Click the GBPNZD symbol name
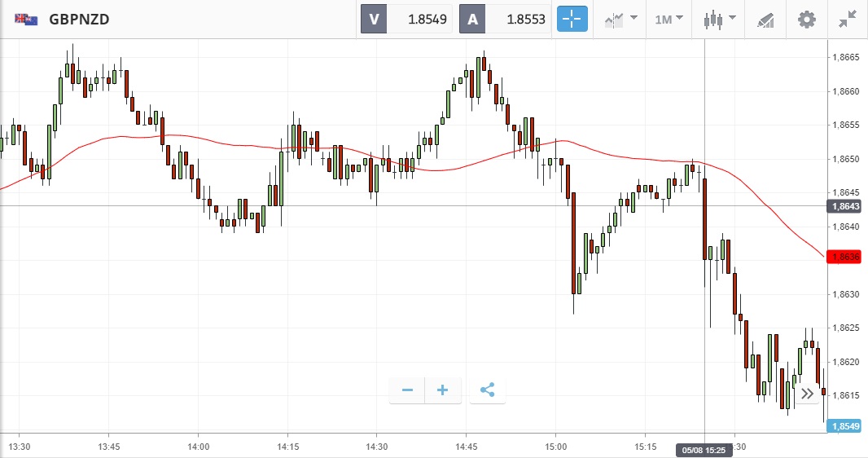 (x=79, y=19)
